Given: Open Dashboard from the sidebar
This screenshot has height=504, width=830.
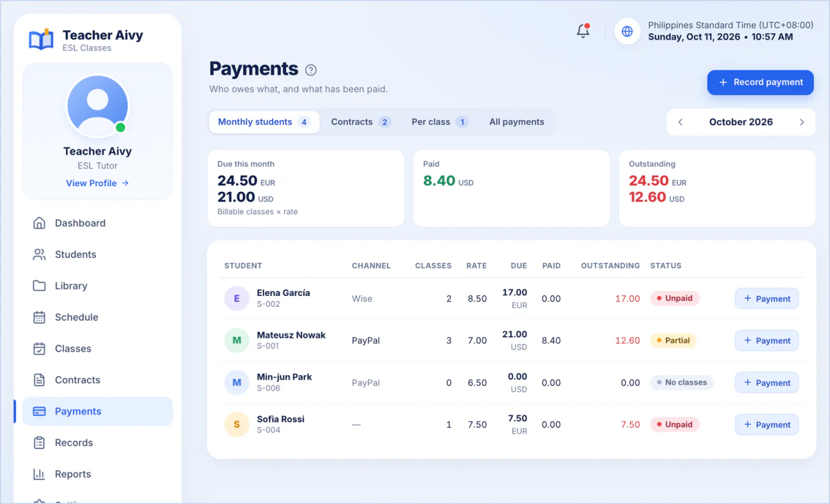Looking at the screenshot, I should coord(98,223).
